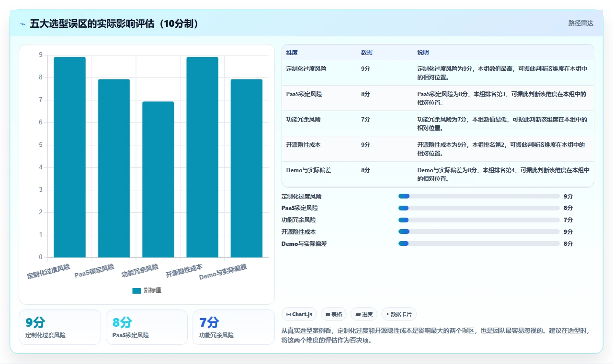The image size is (613, 364).
Task: Click the 定制化过度风险 progress bar
Action: point(479,196)
